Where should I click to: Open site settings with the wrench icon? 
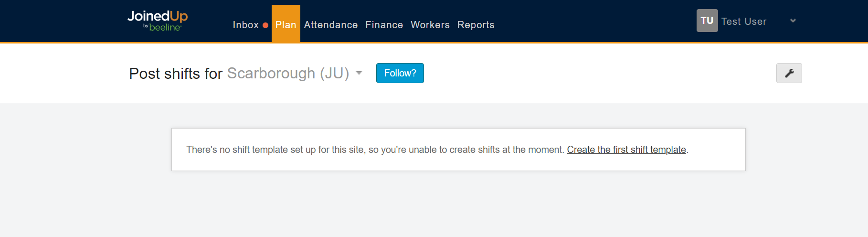pyautogui.click(x=789, y=73)
